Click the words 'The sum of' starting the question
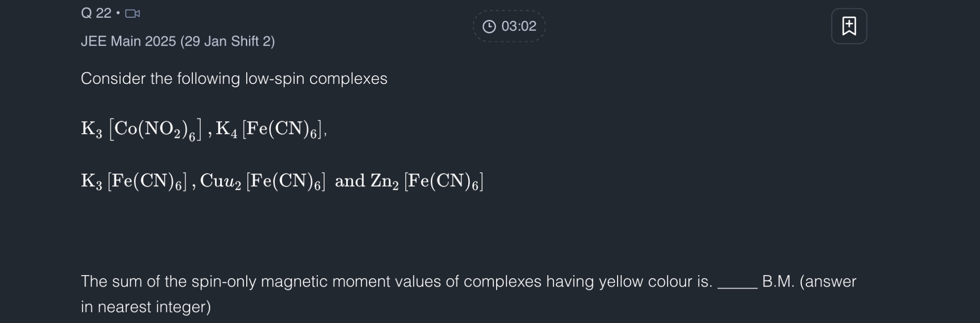The height and width of the screenshot is (323, 980). point(118,281)
